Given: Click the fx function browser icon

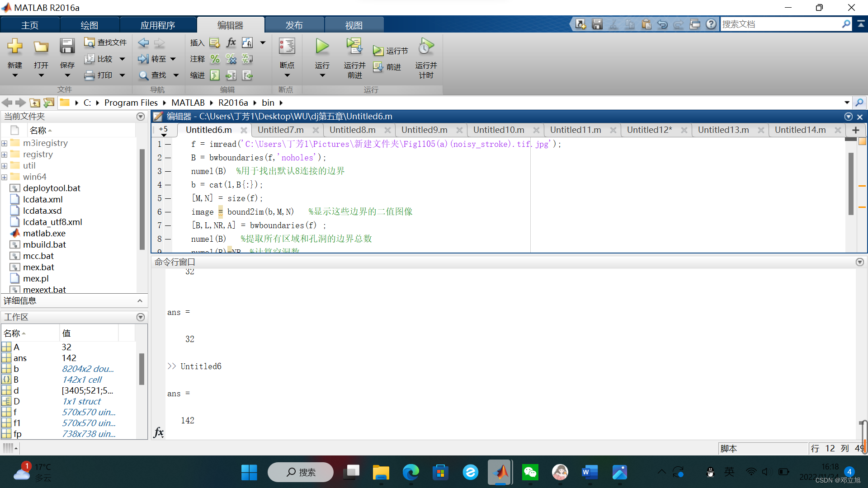Looking at the screenshot, I should point(159,432).
